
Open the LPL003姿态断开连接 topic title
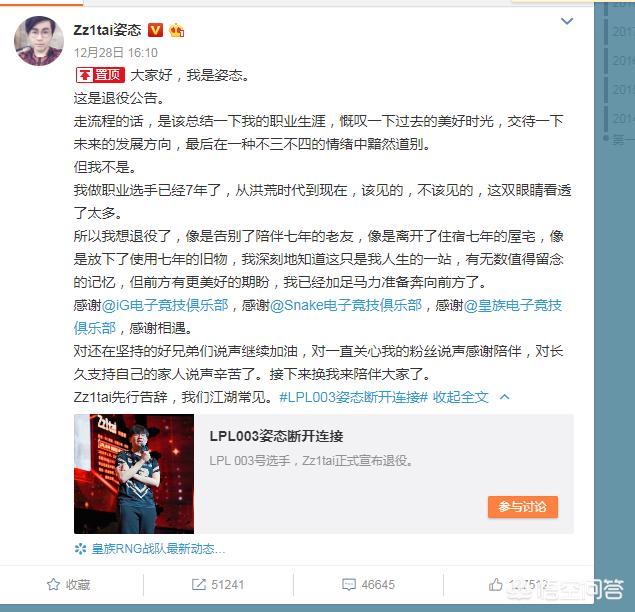[276, 436]
